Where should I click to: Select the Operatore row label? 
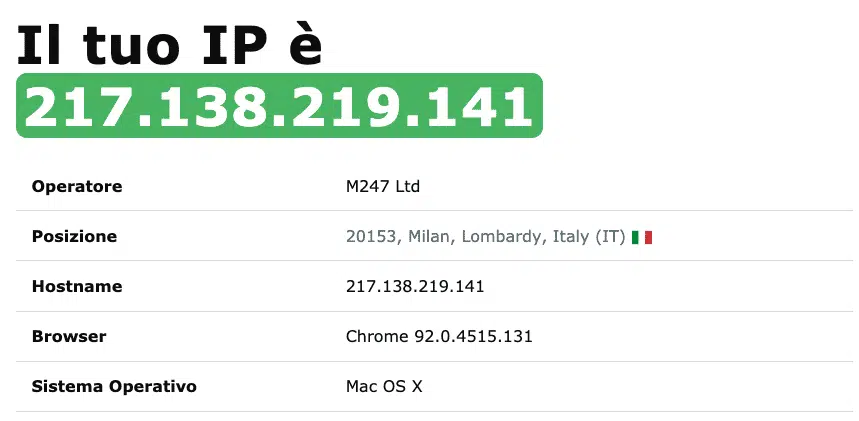(x=77, y=186)
